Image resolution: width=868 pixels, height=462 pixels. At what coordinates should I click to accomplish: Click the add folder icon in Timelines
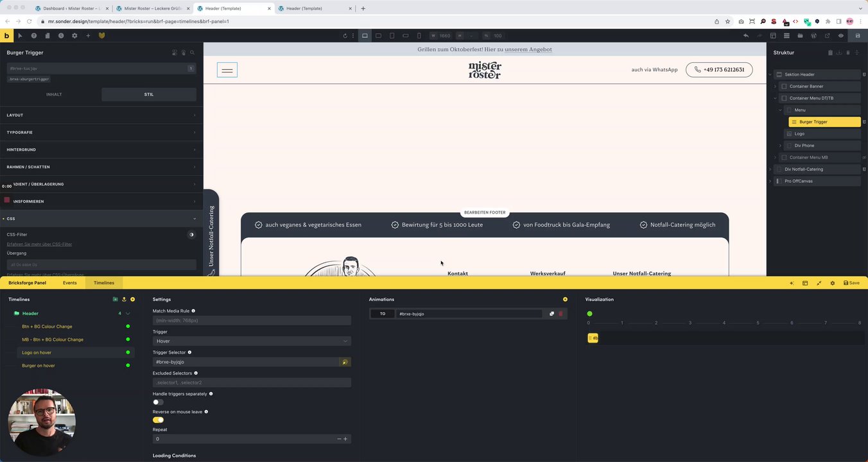[x=115, y=300]
